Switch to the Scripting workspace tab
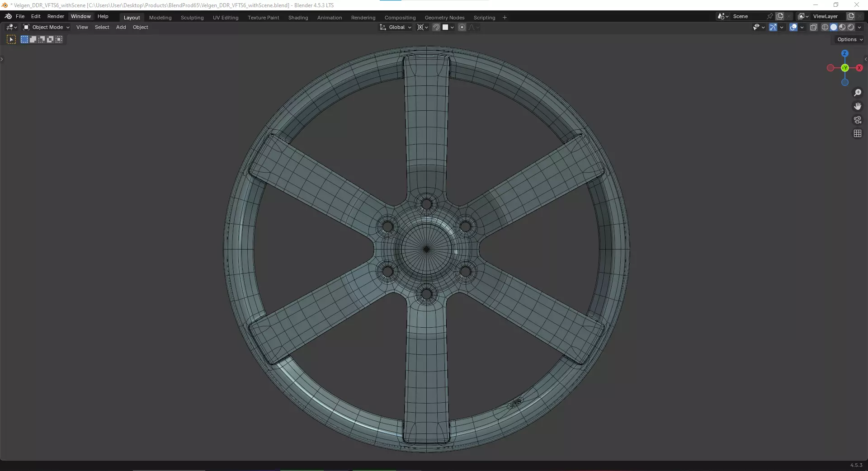The height and width of the screenshot is (471, 868). pos(485,18)
